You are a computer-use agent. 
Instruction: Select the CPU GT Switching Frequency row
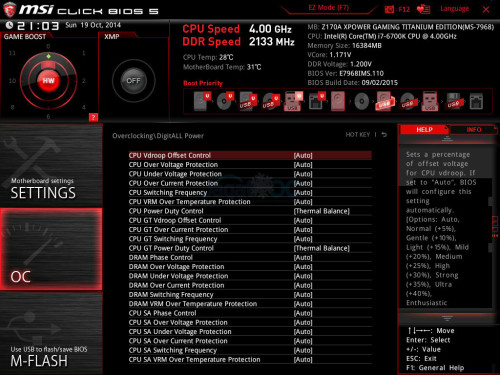(250, 239)
